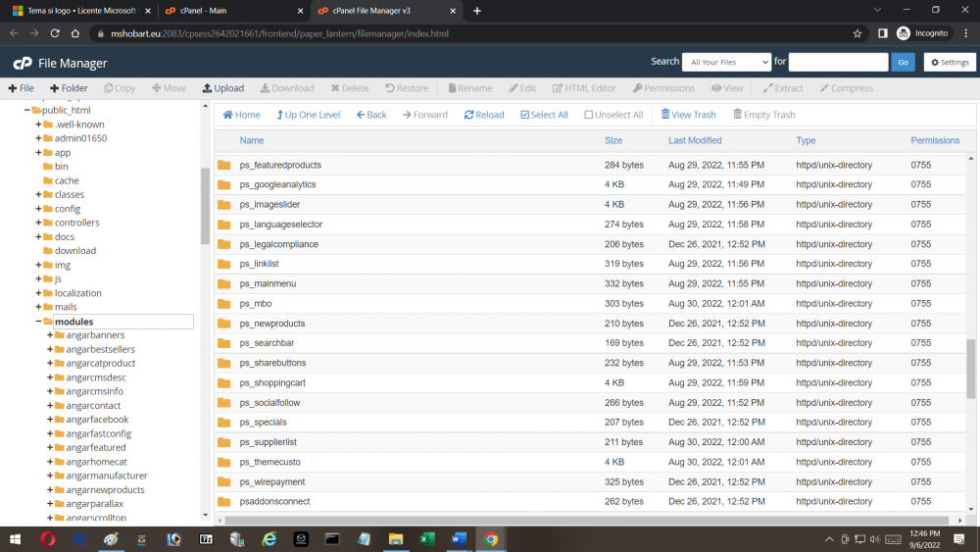
Task: Open the HTML Editor
Action: [x=584, y=88]
